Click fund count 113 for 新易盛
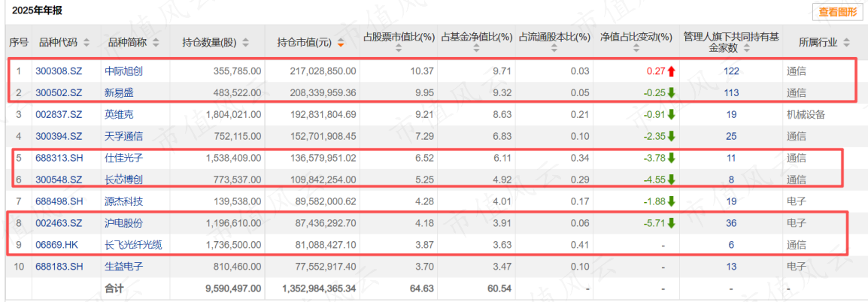868x302 pixels. 732,93
